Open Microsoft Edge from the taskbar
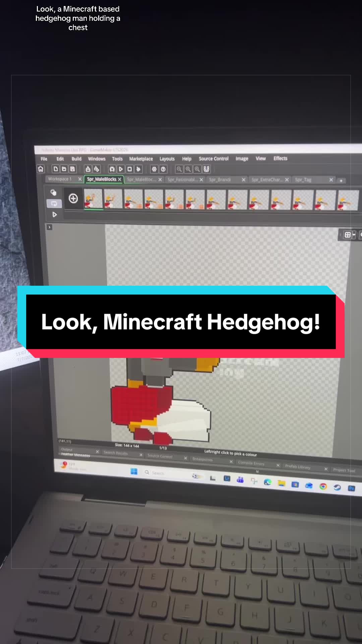 click(x=267, y=482)
